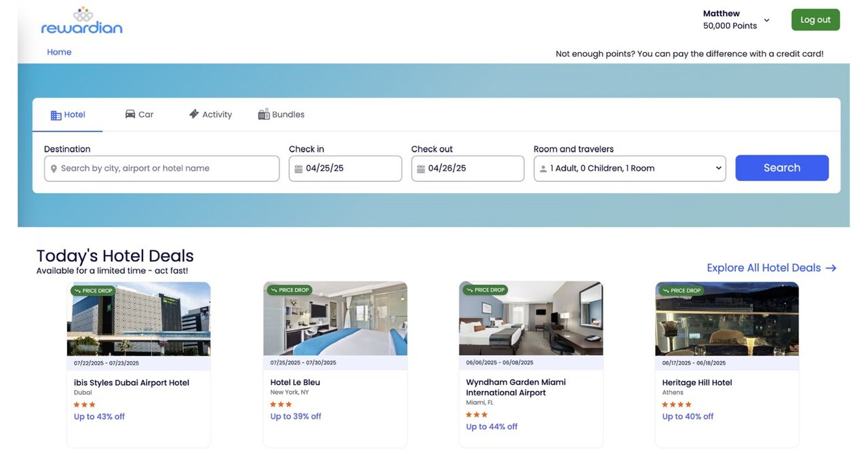The height and width of the screenshot is (454, 868).
Task: Switch to the Activity tab
Action: tap(210, 115)
